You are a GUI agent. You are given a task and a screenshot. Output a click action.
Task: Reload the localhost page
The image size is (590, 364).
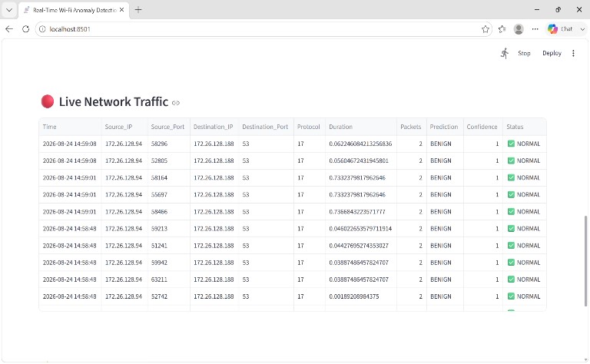click(25, 29)
